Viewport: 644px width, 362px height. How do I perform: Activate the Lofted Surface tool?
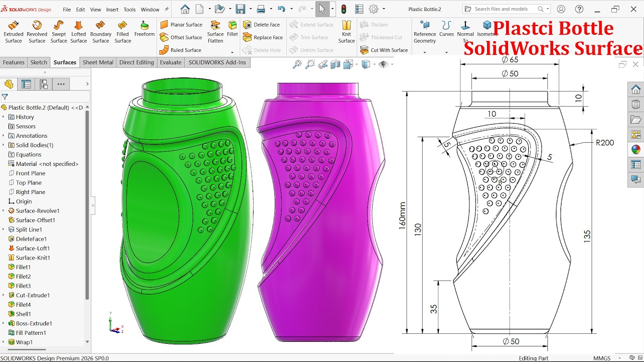pyautogui.click(x=78, y=32)
